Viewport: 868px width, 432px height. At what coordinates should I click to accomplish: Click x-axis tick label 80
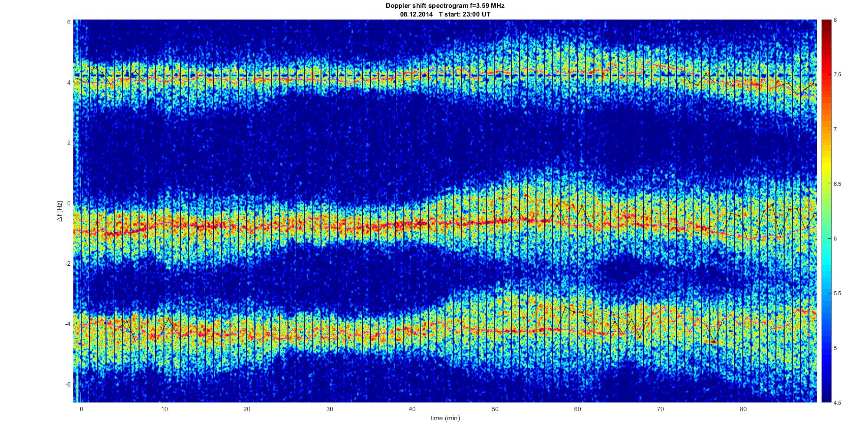[x=743, y=409]
